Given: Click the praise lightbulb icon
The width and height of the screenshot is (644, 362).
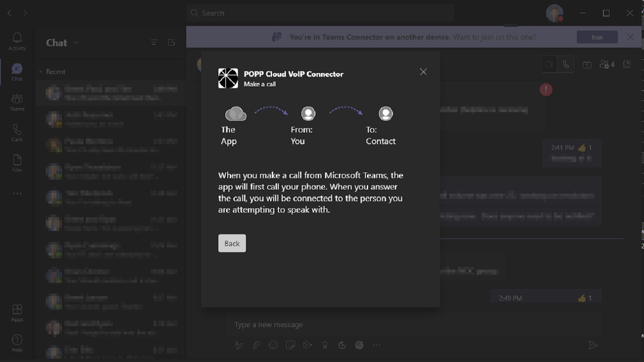Looking at the screenshot, I should click(325, 346).
